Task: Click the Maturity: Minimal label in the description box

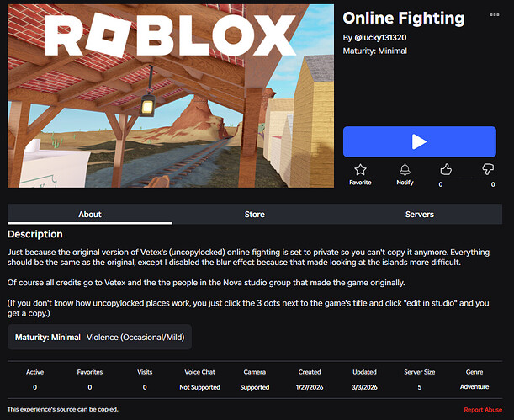Action: [x=48, y=337]
